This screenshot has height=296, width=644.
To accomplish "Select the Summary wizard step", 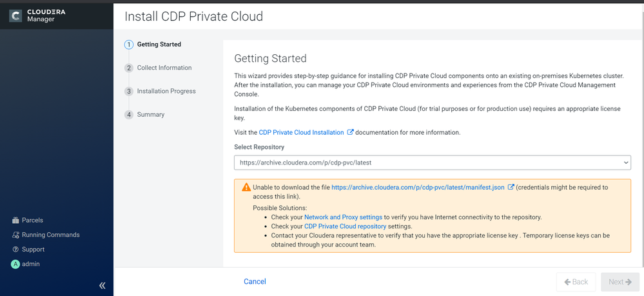I will (150, 114).
